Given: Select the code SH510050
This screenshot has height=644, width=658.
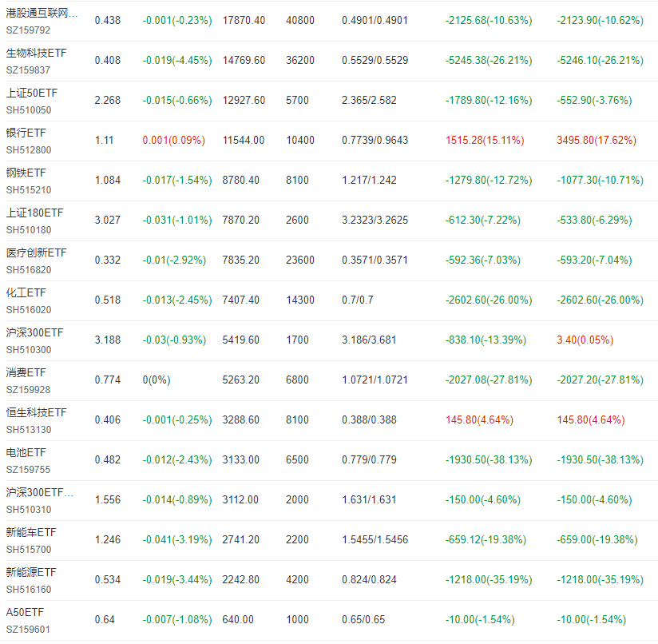Looking at the screenshot, I should tap(29, 110).
